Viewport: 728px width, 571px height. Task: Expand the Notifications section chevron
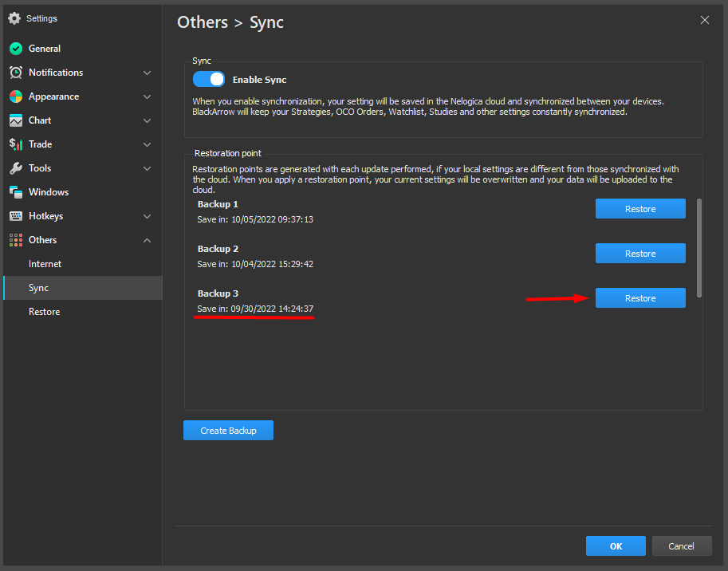147,73
